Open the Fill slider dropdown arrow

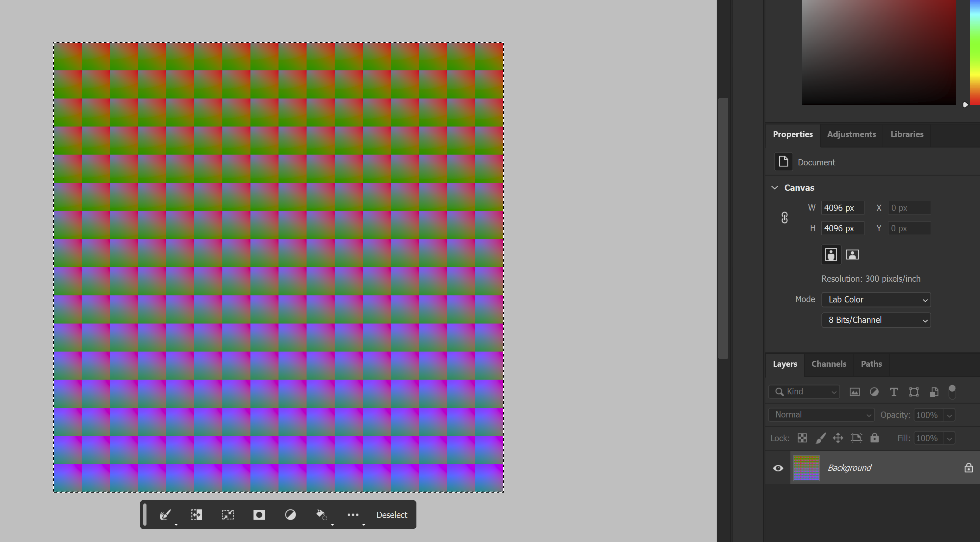[950, 439]
